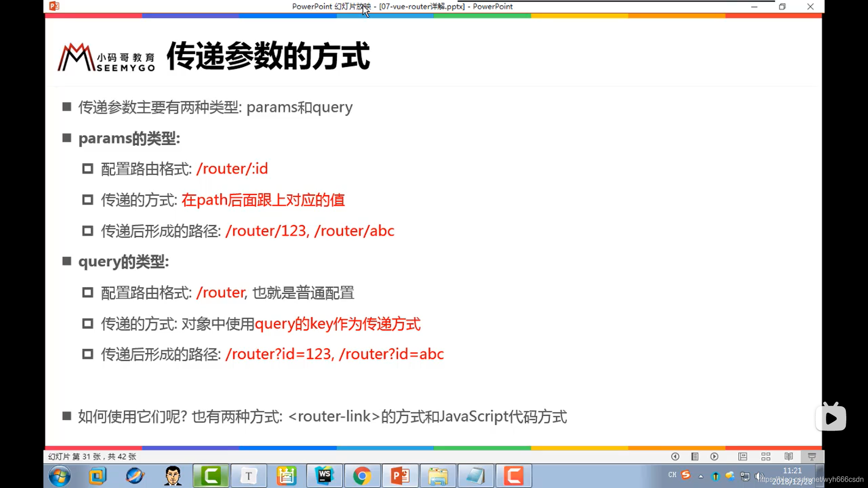Screen dimensions: 868x488
Task: Open the Windows Start button
Action: 60,476
